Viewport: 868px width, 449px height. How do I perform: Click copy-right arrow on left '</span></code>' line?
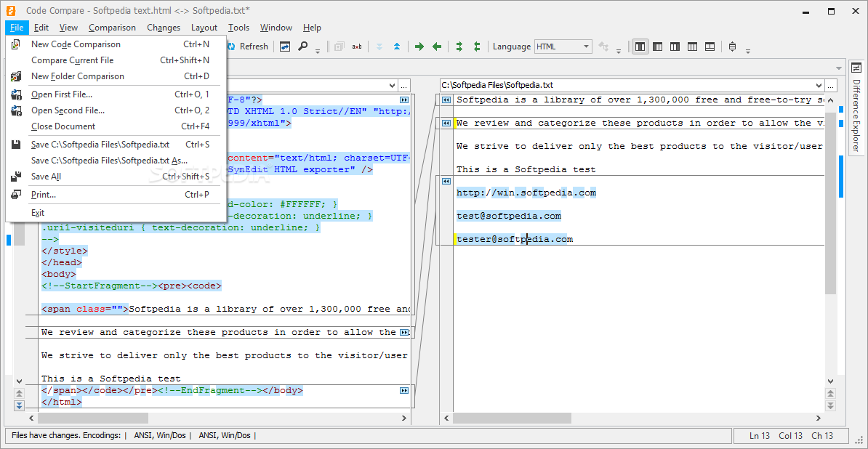[x=405, y=390]
